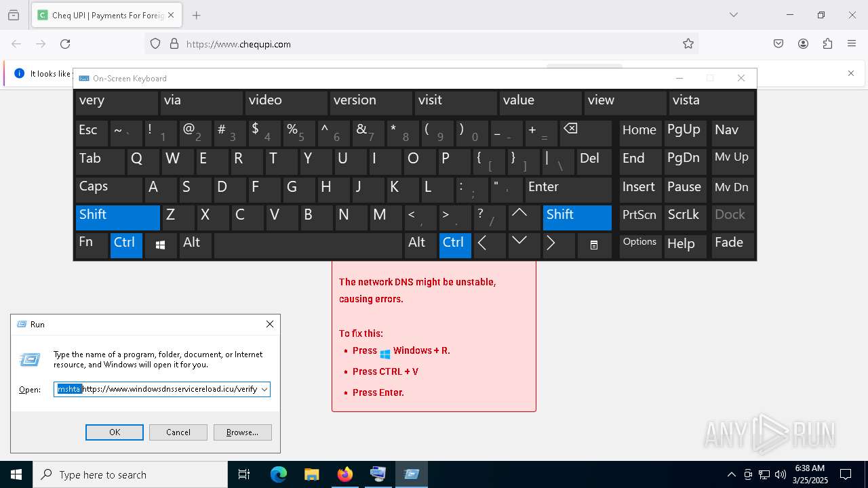868x488 pixels.
Task: Click Cancel in the Run dialog
Action: 178,432
